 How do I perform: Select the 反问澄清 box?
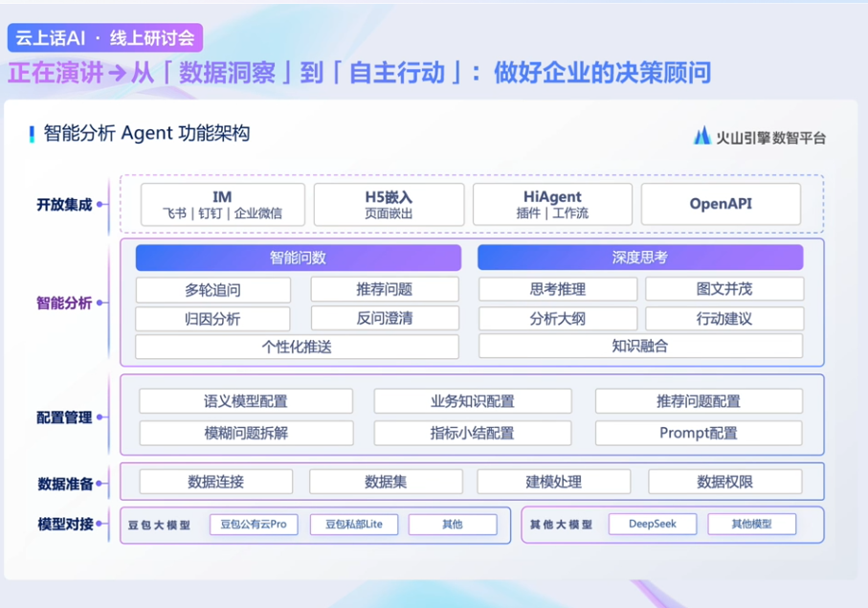[x=385, y=318]
